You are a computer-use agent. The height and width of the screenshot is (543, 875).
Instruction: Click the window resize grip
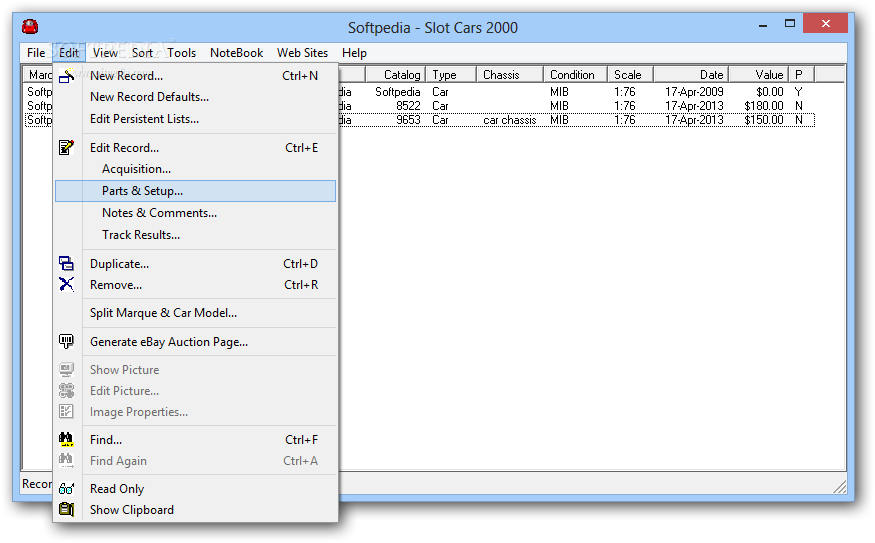click(x=840, y=487)
